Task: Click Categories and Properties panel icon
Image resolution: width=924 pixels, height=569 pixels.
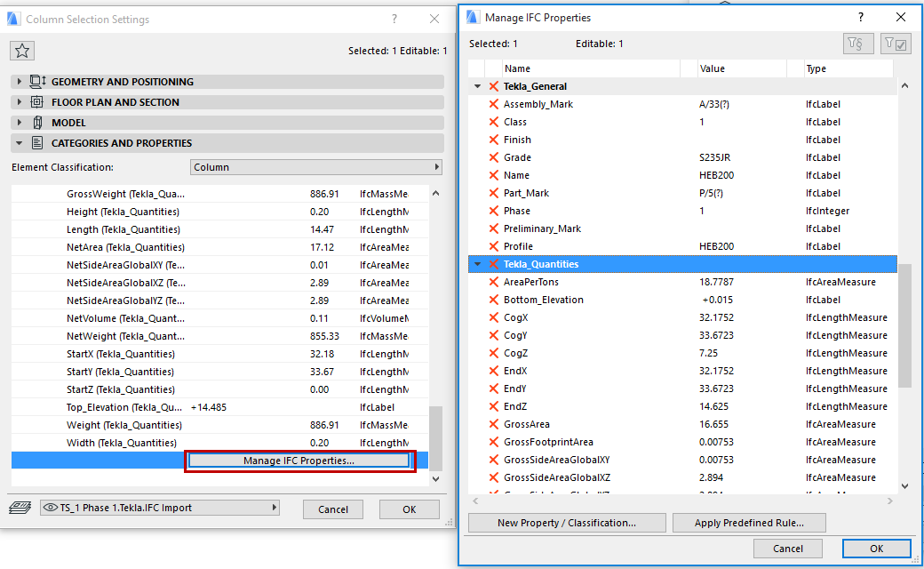Action: click(37, 142)
